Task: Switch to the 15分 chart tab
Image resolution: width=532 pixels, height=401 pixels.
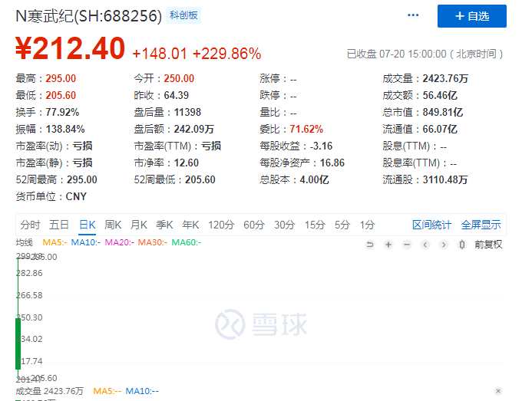Action: pos(315,225)
